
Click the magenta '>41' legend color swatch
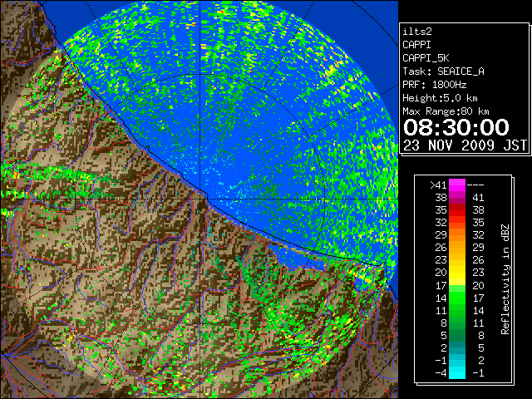[457, 185]
